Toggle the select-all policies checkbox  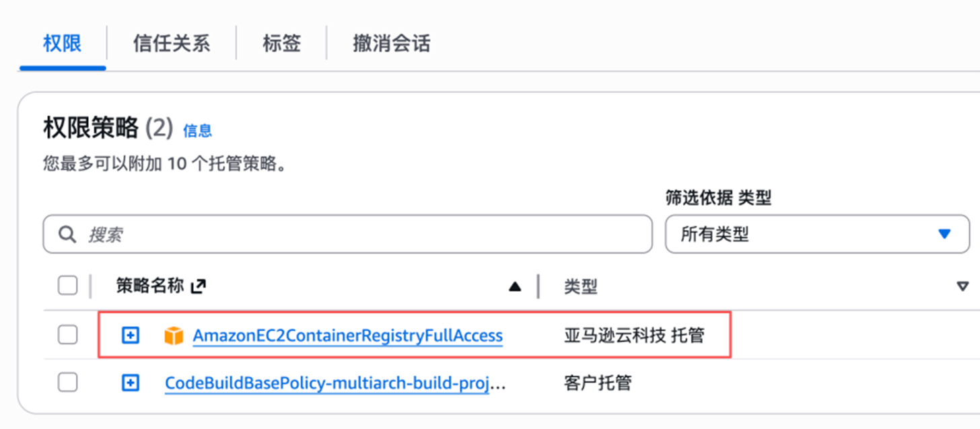pos(67,286)
